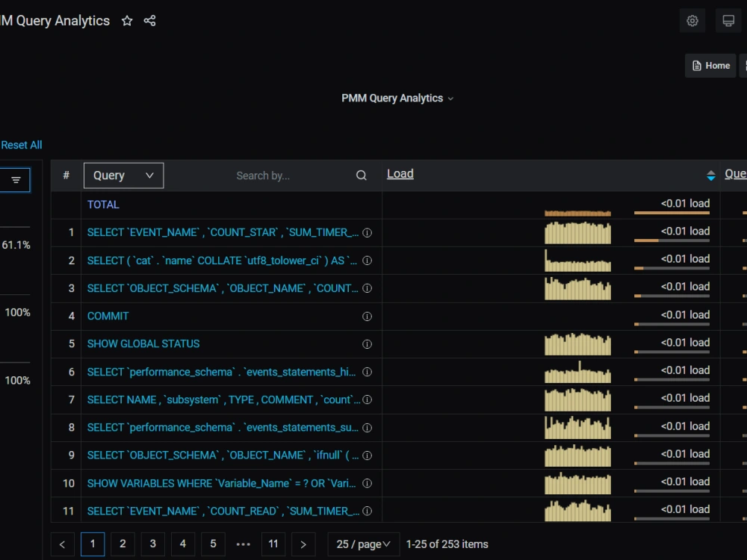This screenshot has height=560, width=747.
Task: Open info icon for SHOW VARIABLES row
Action: point(367,483)
